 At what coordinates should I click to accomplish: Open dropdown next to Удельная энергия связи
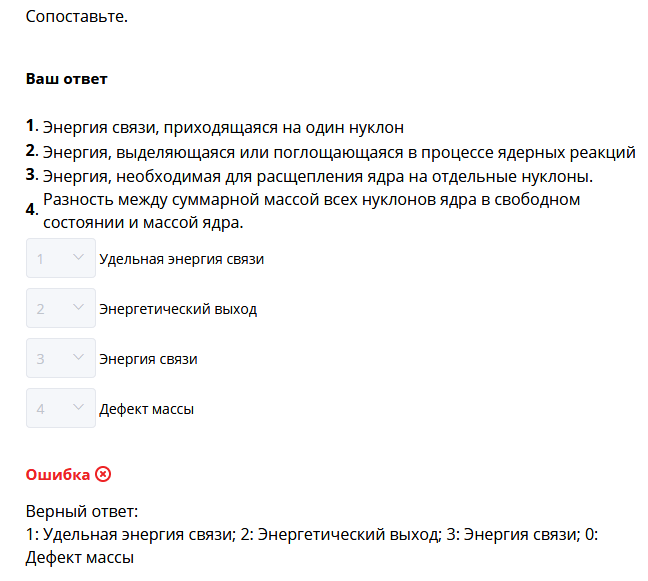click(x=61, y=259)
